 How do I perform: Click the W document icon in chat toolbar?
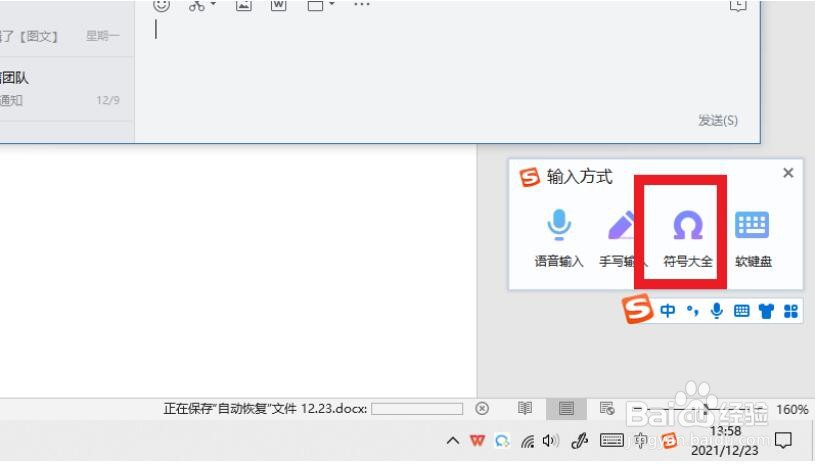coord(279,5)
